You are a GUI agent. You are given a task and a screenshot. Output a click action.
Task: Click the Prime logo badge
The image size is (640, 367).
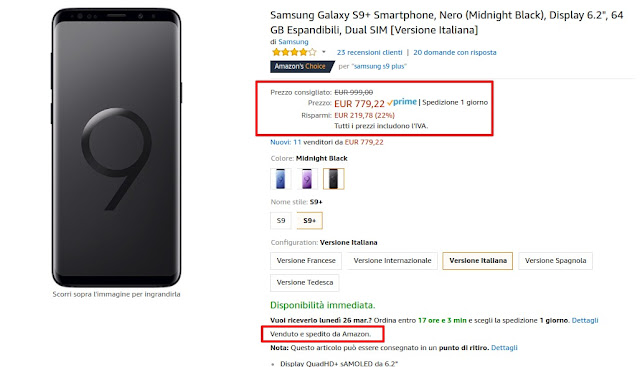(402, 102)
